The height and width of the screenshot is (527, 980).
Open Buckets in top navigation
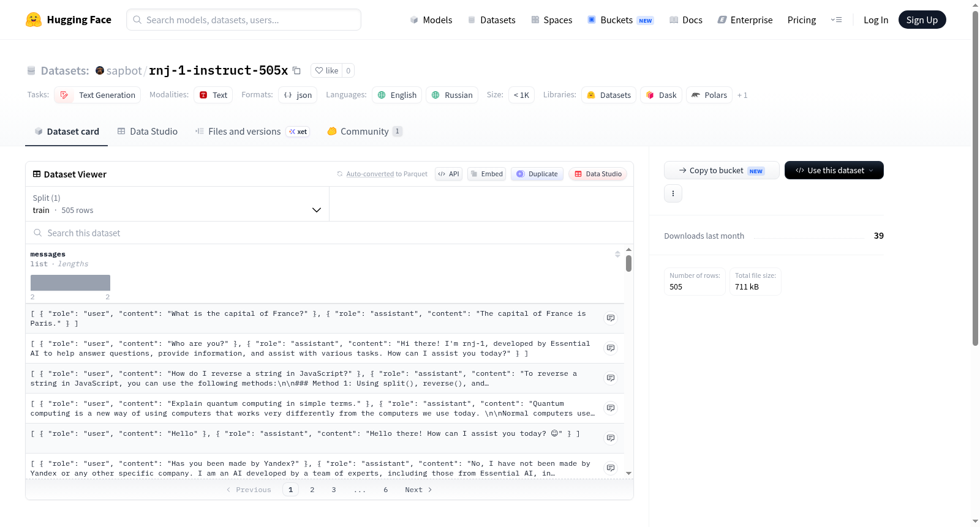click(620, 20)
